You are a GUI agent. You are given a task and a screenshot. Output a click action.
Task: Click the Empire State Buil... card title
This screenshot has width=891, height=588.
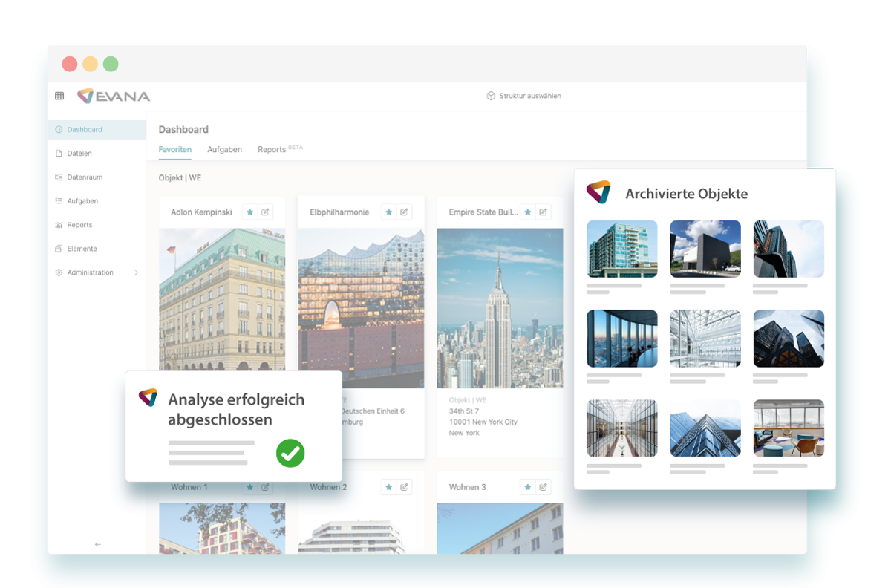(483, 212)
